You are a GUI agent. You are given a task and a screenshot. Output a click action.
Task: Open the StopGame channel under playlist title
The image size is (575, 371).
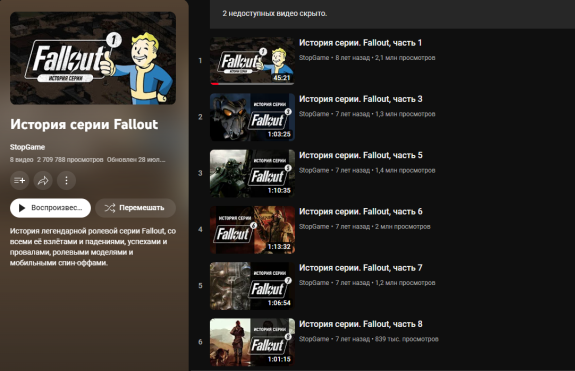coord(28,147)
